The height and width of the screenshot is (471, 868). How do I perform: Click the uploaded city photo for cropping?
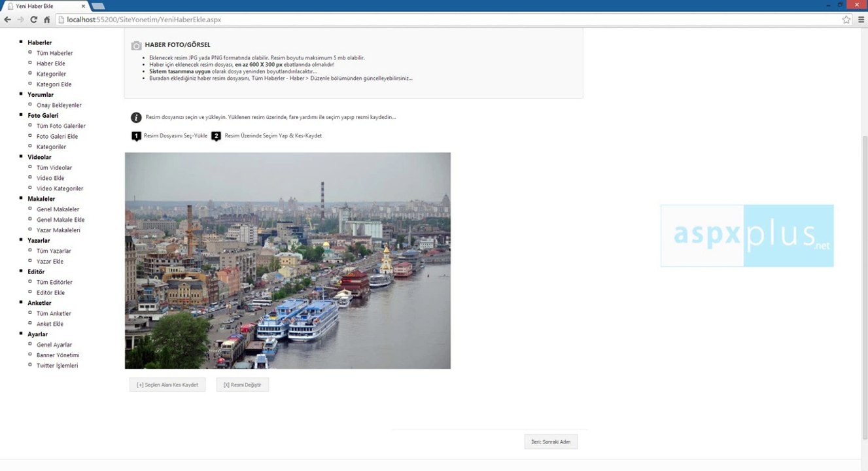point(288,260)
